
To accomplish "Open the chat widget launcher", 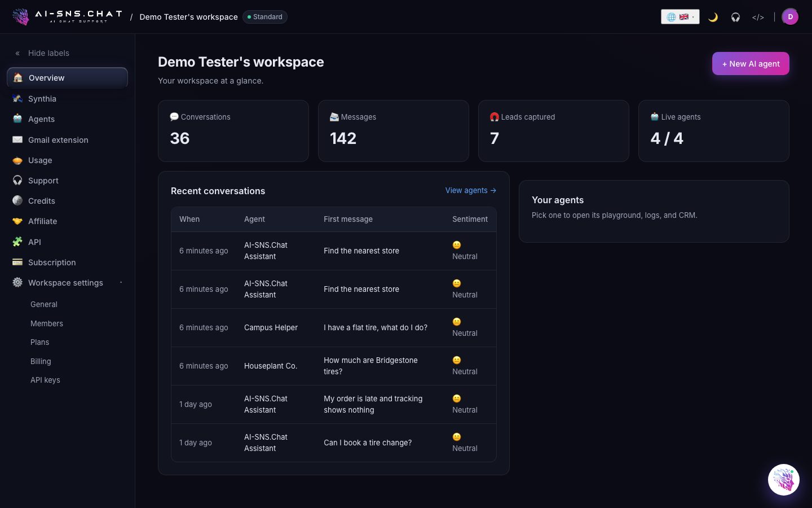I will click(784, 480).
